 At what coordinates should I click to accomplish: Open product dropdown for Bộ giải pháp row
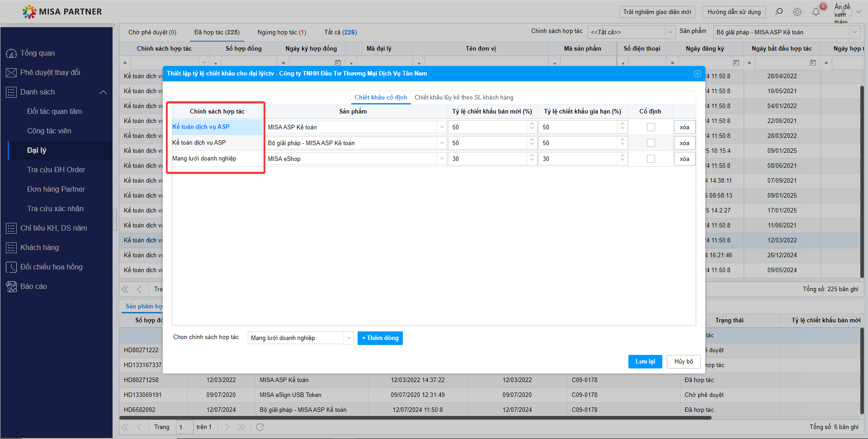point(442,143)
